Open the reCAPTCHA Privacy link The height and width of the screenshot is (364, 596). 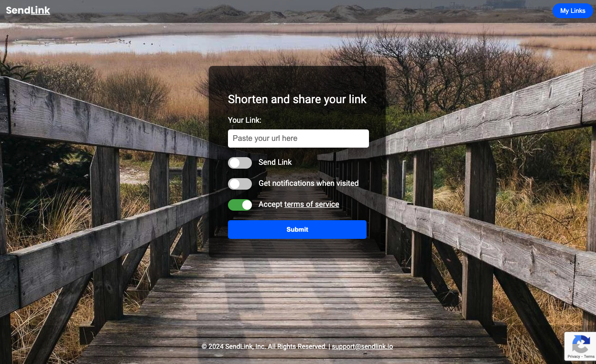(x=574, y=356)
